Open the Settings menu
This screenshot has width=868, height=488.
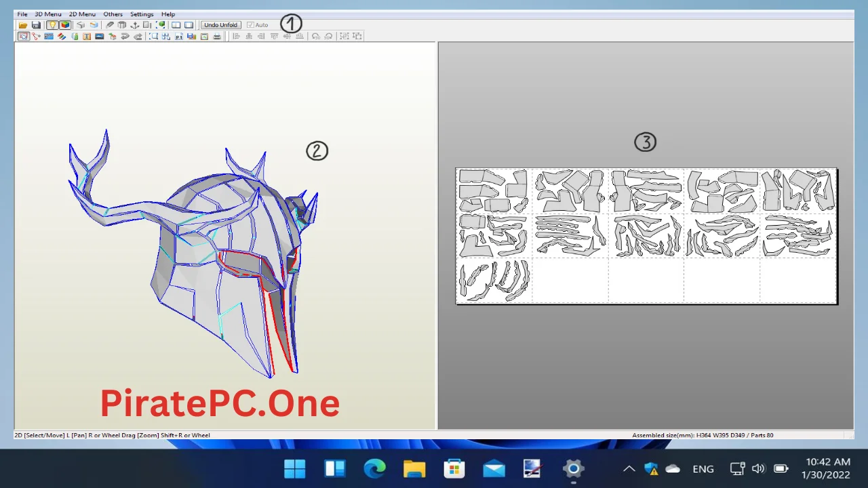click(x=142, y=14)
